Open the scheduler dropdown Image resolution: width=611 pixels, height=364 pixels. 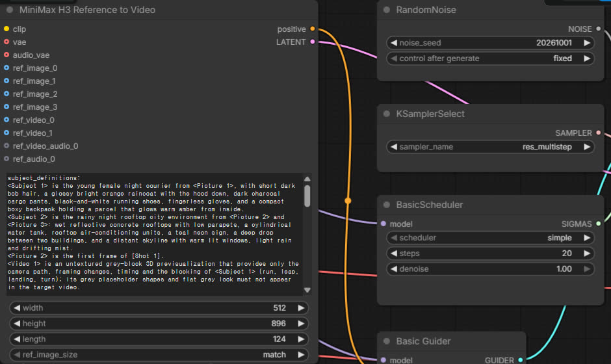click(490, 238)
